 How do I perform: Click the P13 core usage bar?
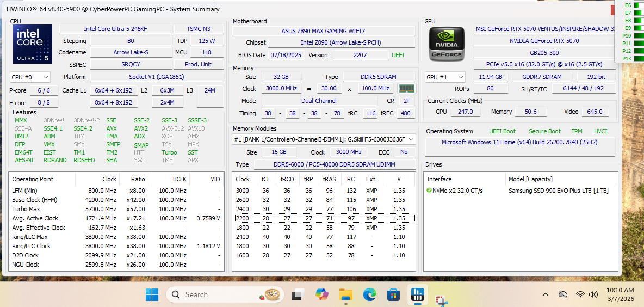[x=639, y=58]
